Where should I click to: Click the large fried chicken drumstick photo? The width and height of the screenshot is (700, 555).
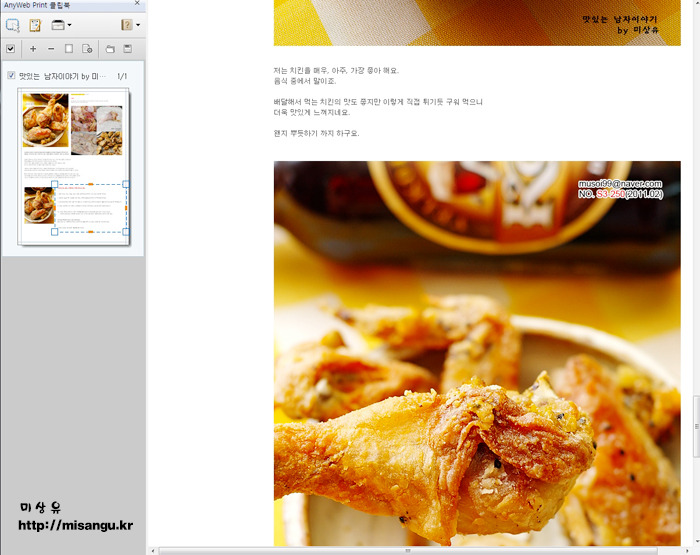coord(477,354)
